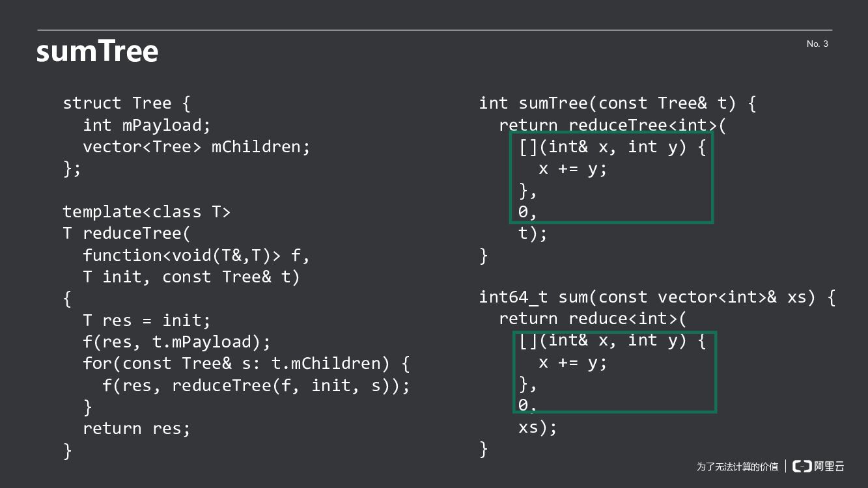The height and width of the screenshot is (488, 868).
Task: Click the loop line "for(const Tree& s: t.mChildren) {"
Action: pyautogui.click(x=246, y=363)
